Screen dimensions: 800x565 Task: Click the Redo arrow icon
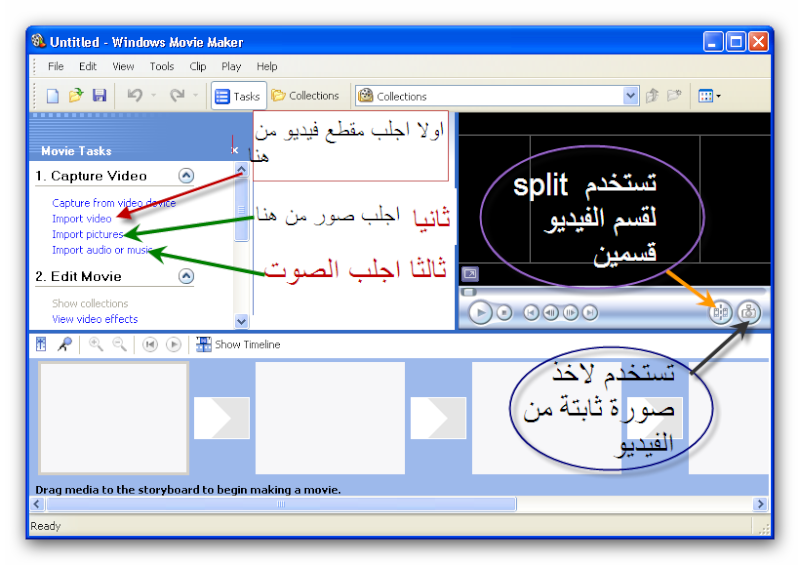(177, 95)
